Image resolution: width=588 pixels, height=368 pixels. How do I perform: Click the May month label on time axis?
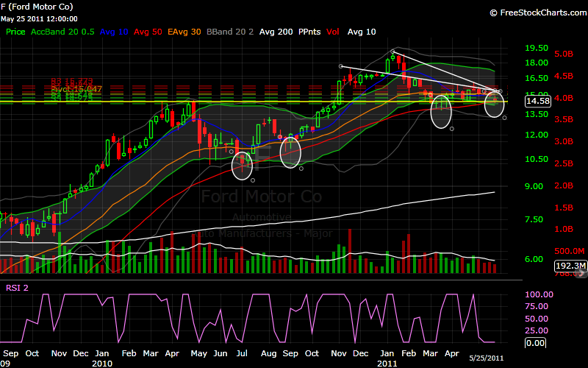198,354
